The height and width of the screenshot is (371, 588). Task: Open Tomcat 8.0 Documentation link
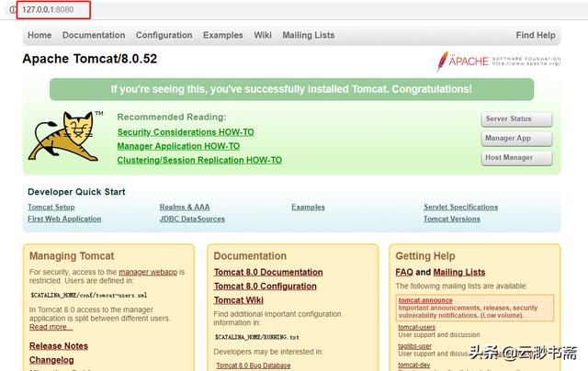click(268, 272)
